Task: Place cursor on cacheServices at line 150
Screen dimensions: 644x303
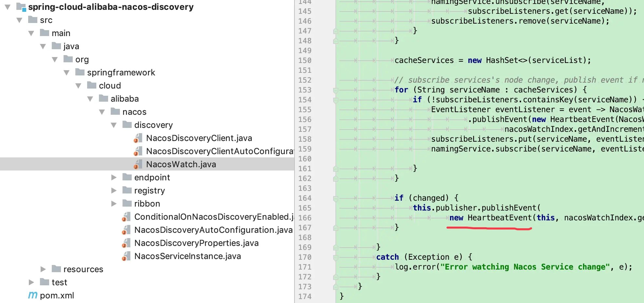Action: tap(424, 60)
